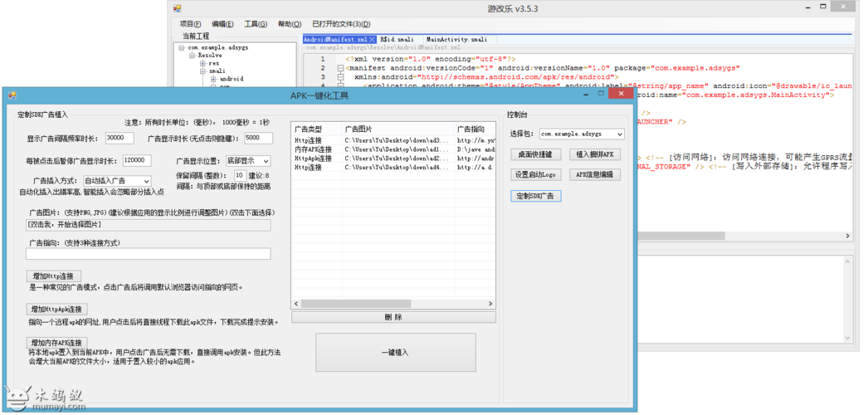868x415 pixels.
Task: Open the 广告插入方式 dropdown
Action: 146,181
